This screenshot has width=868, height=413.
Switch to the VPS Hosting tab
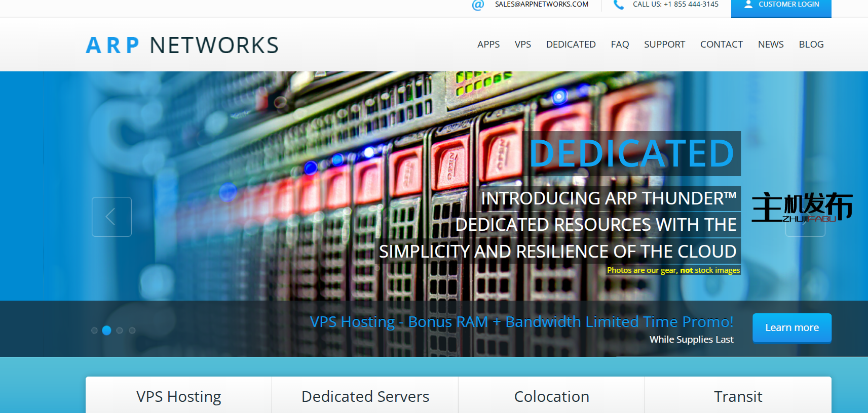coord(179,396)
